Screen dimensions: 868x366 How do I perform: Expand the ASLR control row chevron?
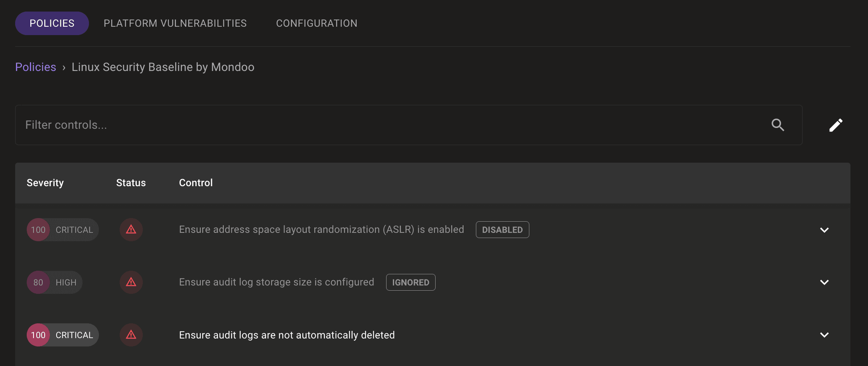coord(824,230)
